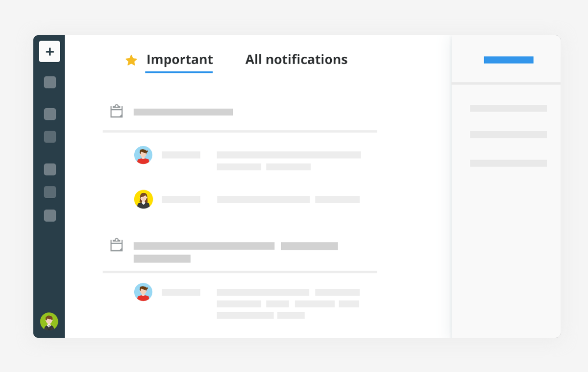Click the name beside the yellow avatar
This screenshot has height=372, width=588.
(x=181, y=200)
